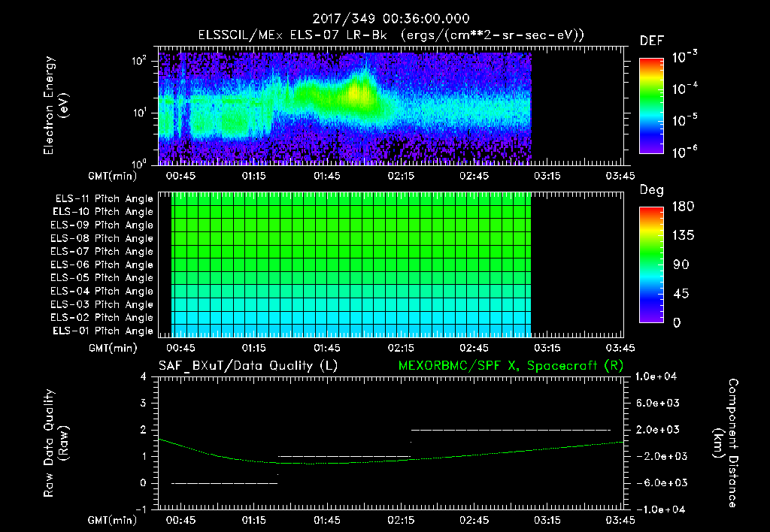The height and width of the screenshot is (532, 770).
Task: Click the GMT(min) label under the spectrogram
Action: (x=113, y=176)
